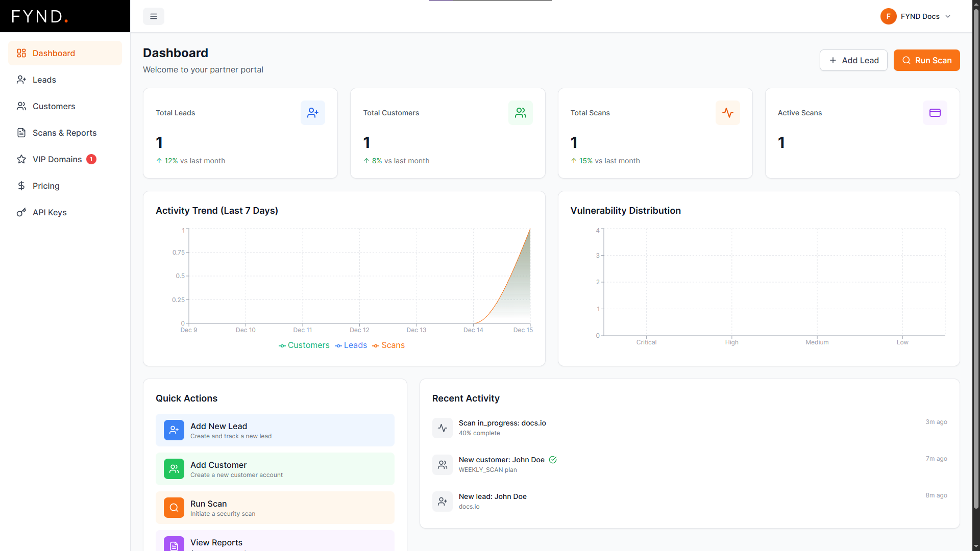This screenshot has height=551, width=980.
Task: Click the Active Scans card icon
Action: coord(935,113)
